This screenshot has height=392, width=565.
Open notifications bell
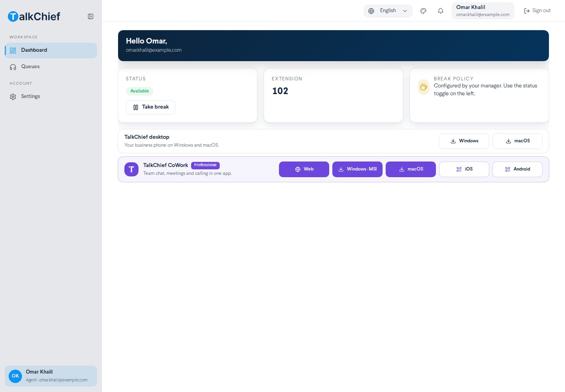441,11
